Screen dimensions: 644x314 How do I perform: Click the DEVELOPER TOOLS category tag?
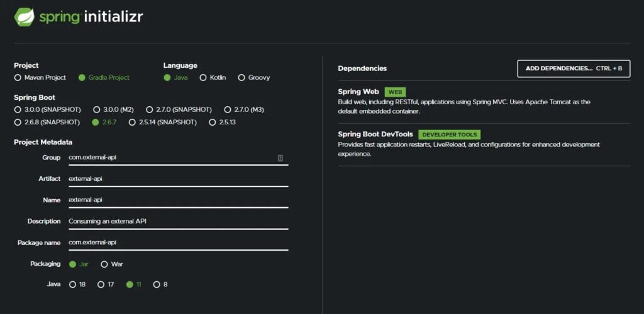449,134
